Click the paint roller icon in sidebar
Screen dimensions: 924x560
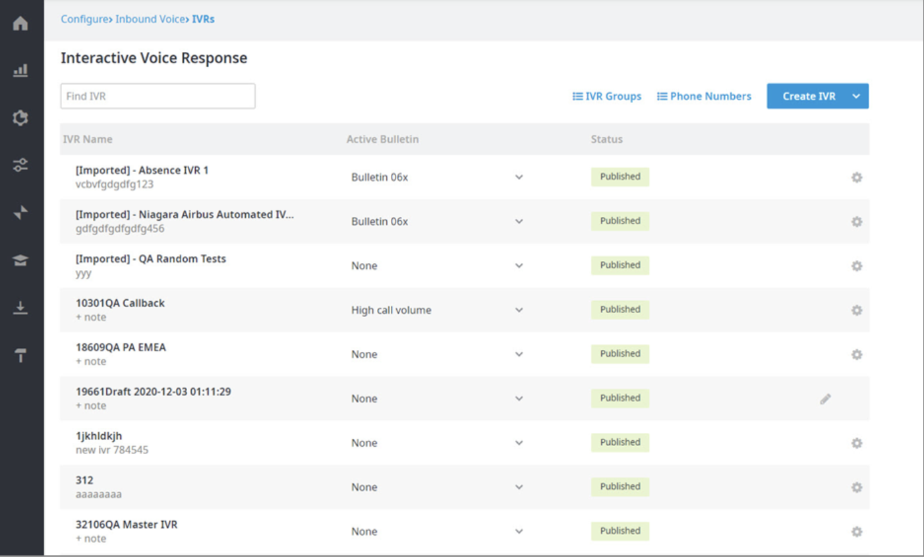[x=20, y=355]
